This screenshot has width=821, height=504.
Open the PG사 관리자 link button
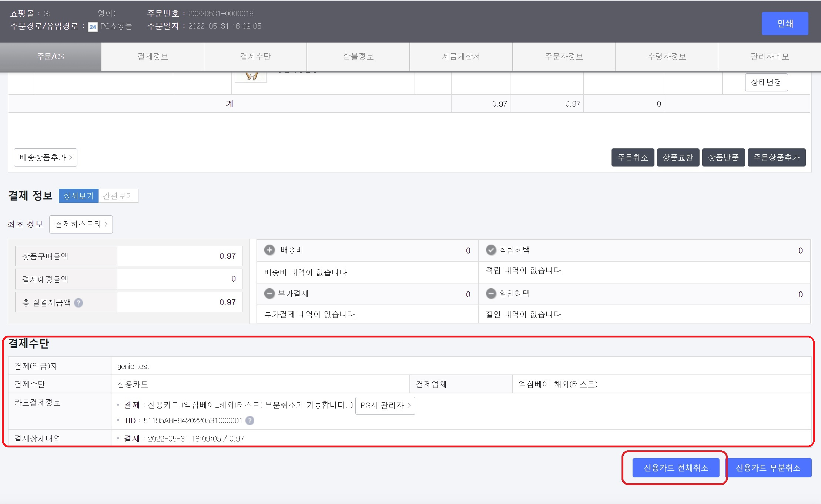tap(385, 406)
